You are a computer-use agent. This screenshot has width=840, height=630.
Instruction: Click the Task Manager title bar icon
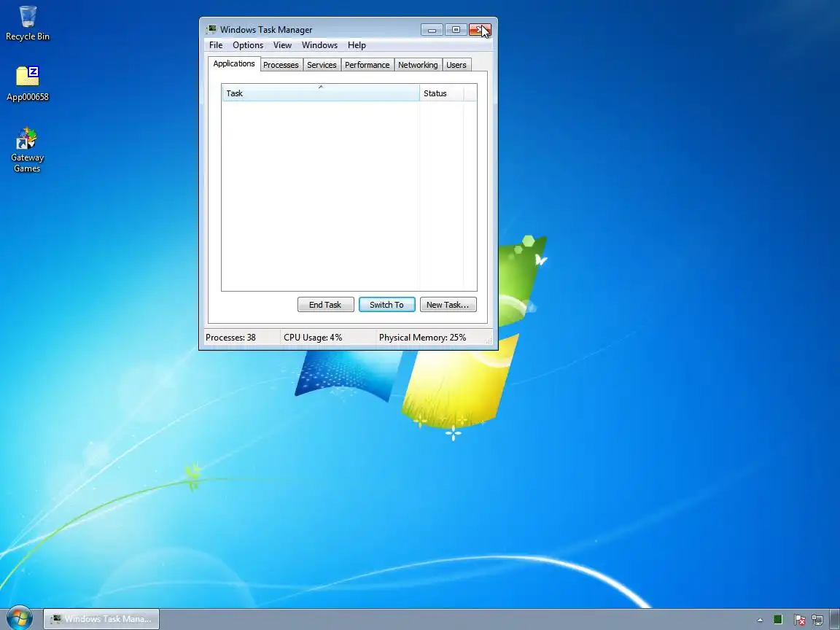pyautogui.click(x=211, y=29)
